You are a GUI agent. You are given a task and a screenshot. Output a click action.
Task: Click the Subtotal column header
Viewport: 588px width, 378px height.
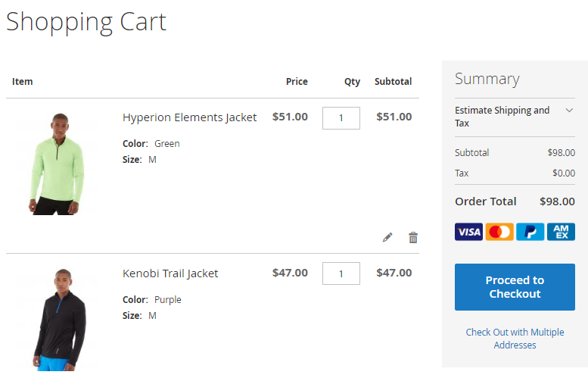[x=393, y=82]
